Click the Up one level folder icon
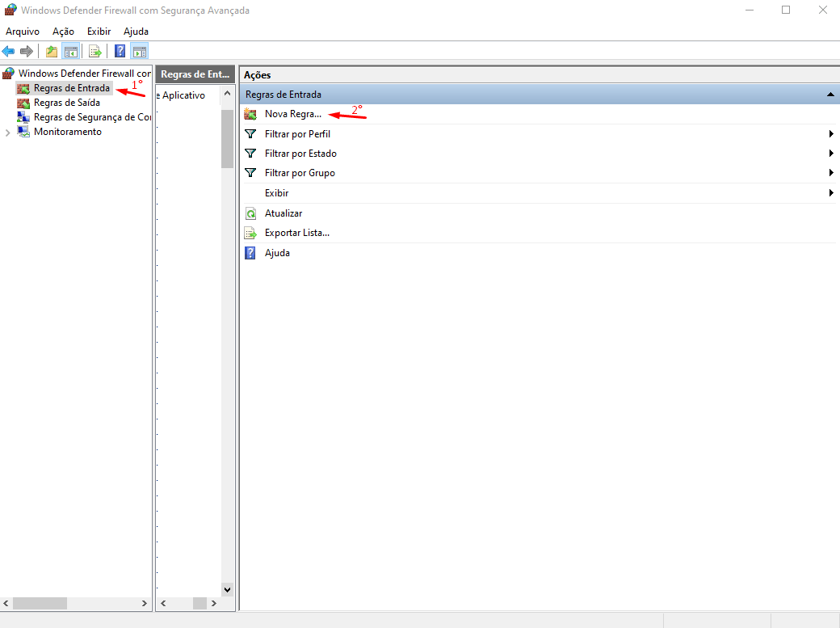 pyautogui.click(x=52, y=52)
